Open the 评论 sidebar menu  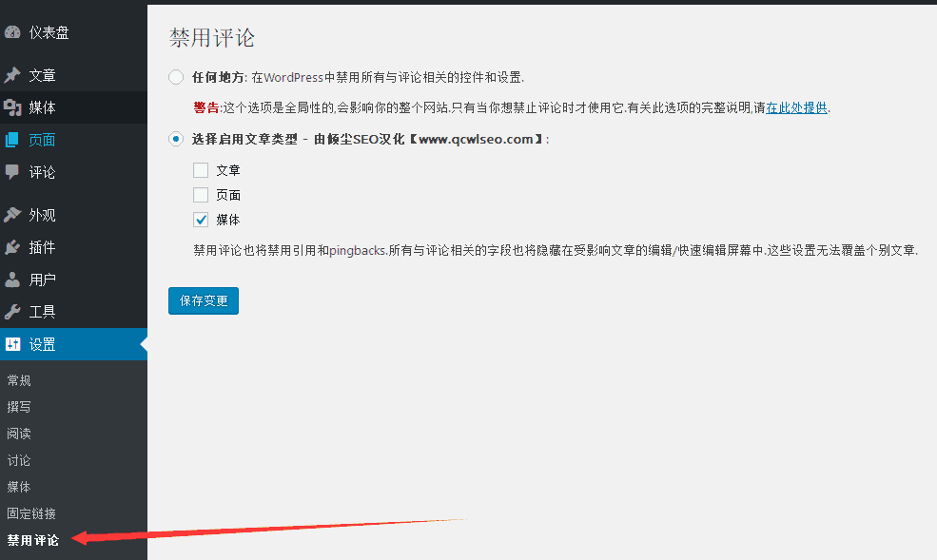[73, 172]
